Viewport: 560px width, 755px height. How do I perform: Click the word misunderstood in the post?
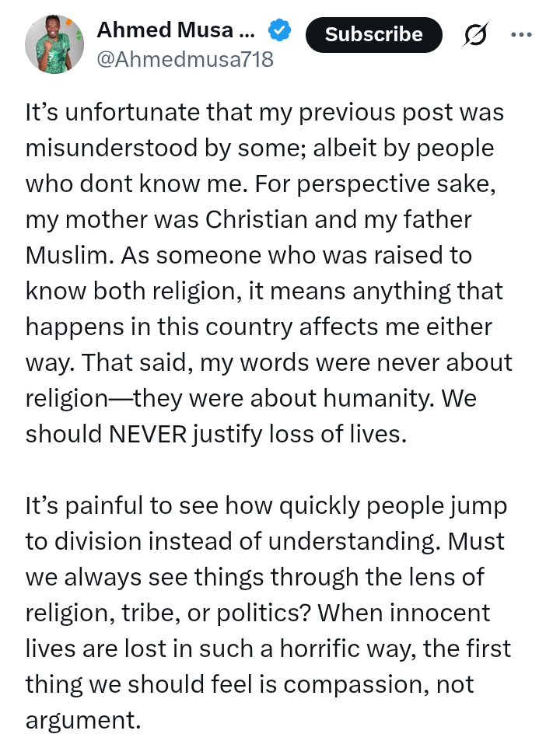pyautogui.click(x=110, y=148)
